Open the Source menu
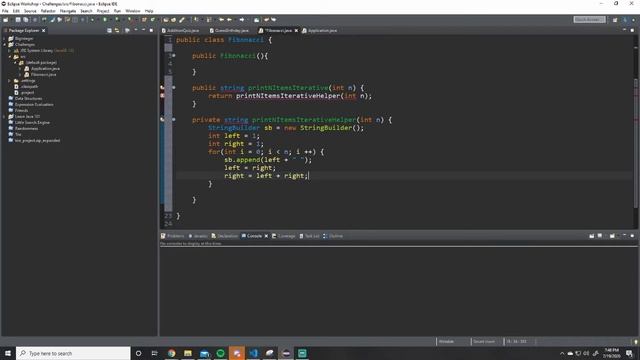 coord(30,11)
